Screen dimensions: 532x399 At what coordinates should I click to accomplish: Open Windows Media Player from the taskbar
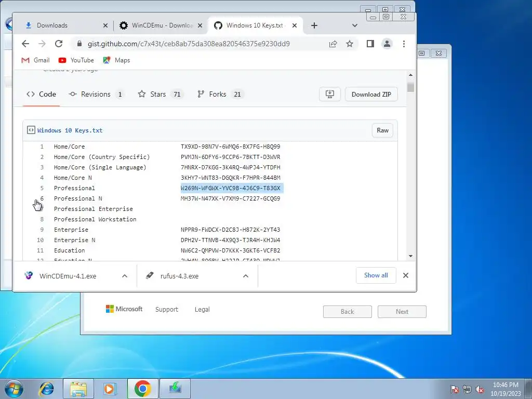click(110, 389)
